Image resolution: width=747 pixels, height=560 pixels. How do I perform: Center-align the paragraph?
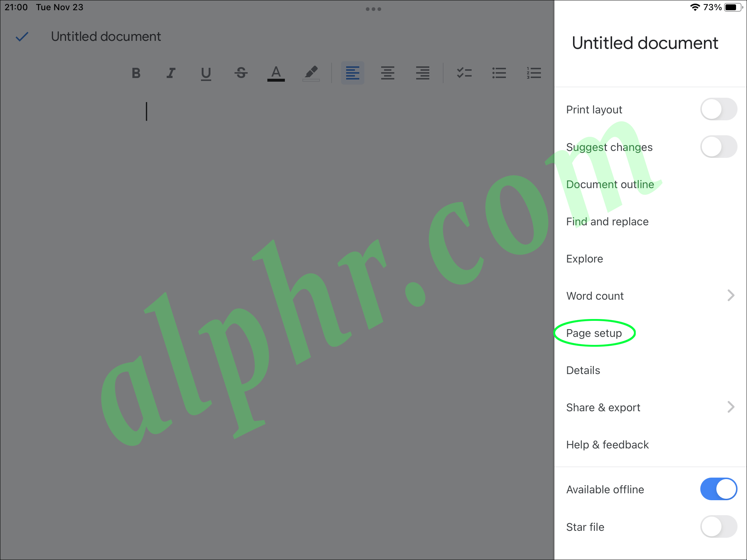tap(387, 73)
